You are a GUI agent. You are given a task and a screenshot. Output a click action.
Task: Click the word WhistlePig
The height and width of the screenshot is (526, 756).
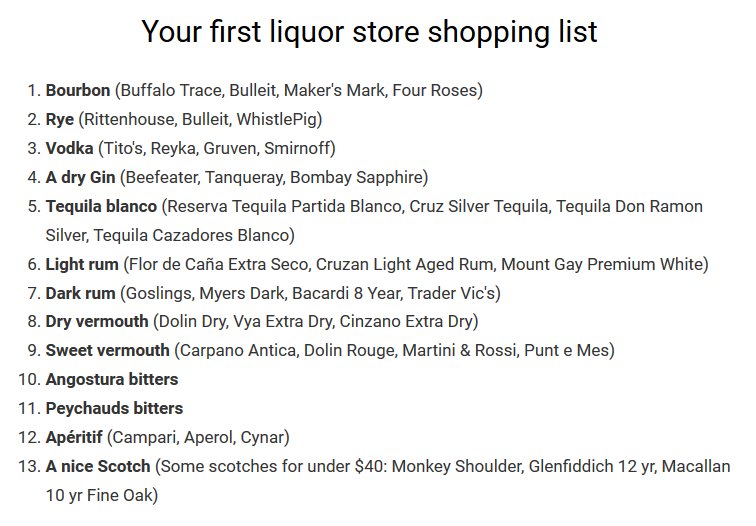[277, 119]
